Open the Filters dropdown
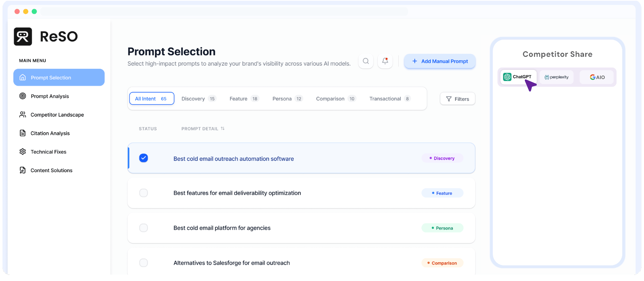 pos(457,99)
